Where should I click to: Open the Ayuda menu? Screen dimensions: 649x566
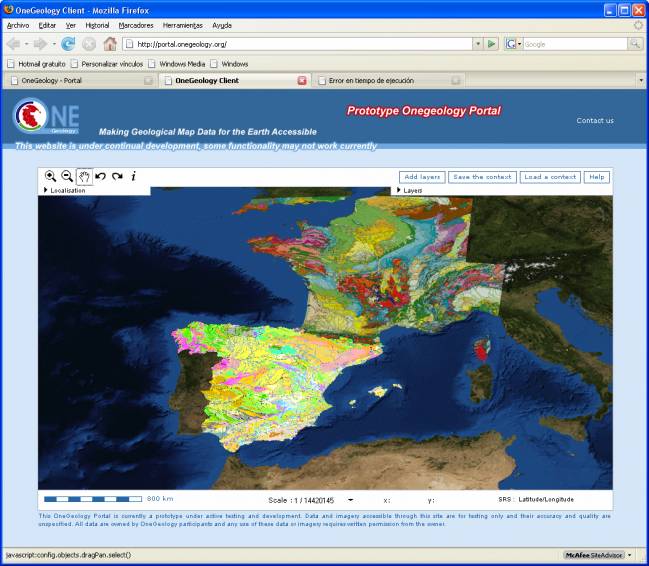coord(222,25)
